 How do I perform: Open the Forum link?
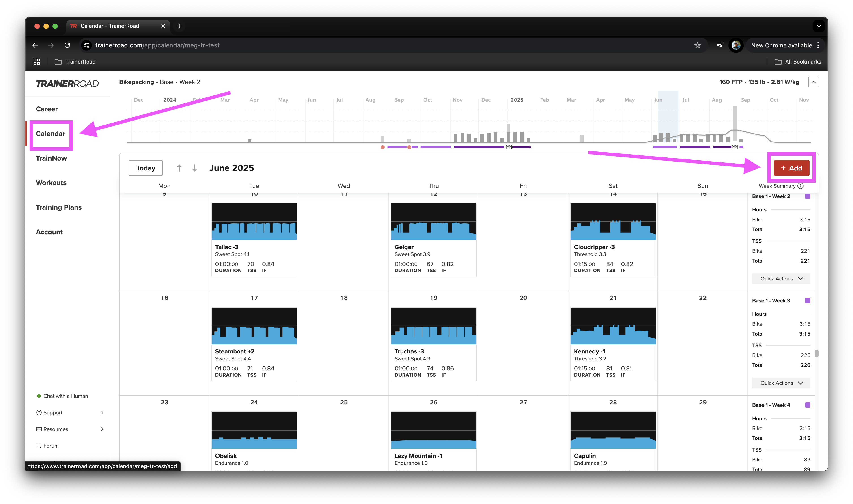tap(51, 446)
